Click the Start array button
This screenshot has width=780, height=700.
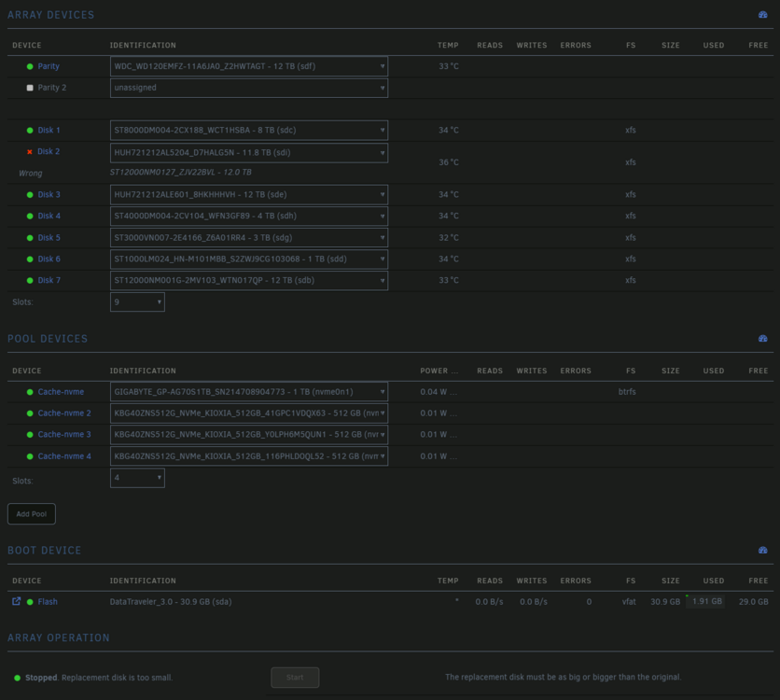pyautogui.click(x=295, y=677)
